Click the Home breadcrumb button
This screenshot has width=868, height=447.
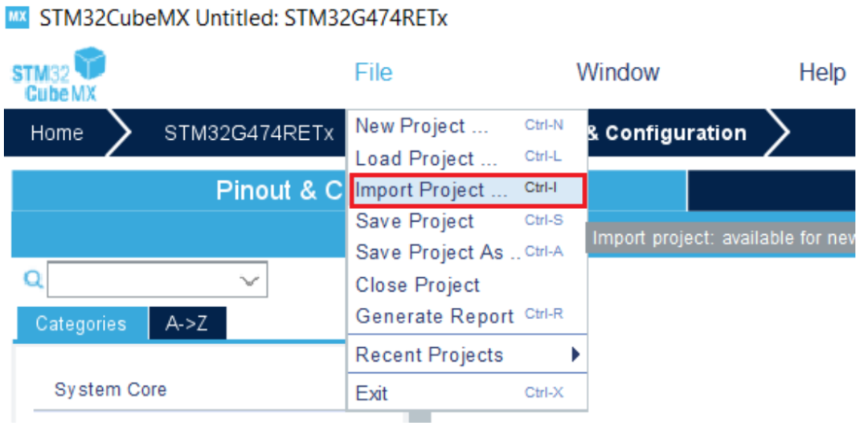pos(56,133)
